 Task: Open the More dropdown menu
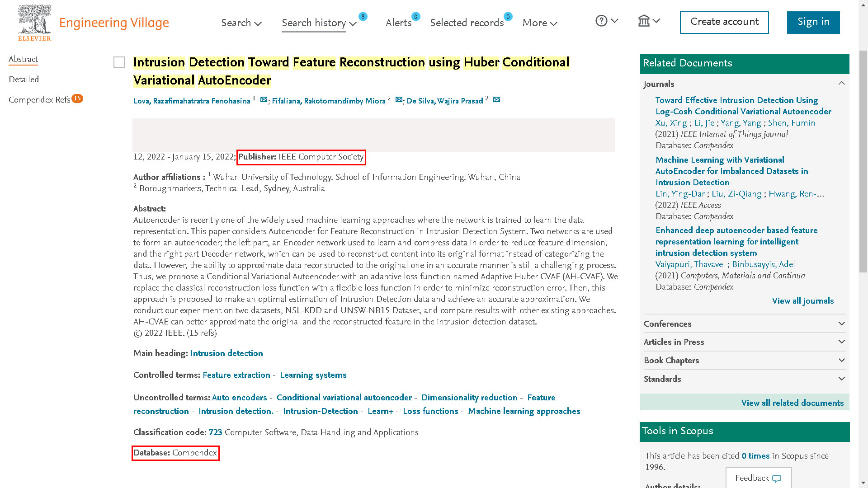540,23
